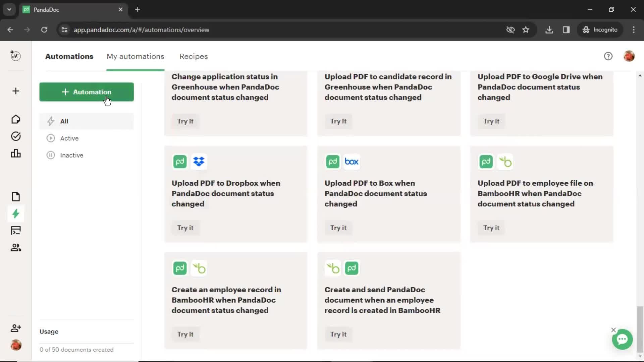Select the documents page icon in sidebar

pos(16,196)
